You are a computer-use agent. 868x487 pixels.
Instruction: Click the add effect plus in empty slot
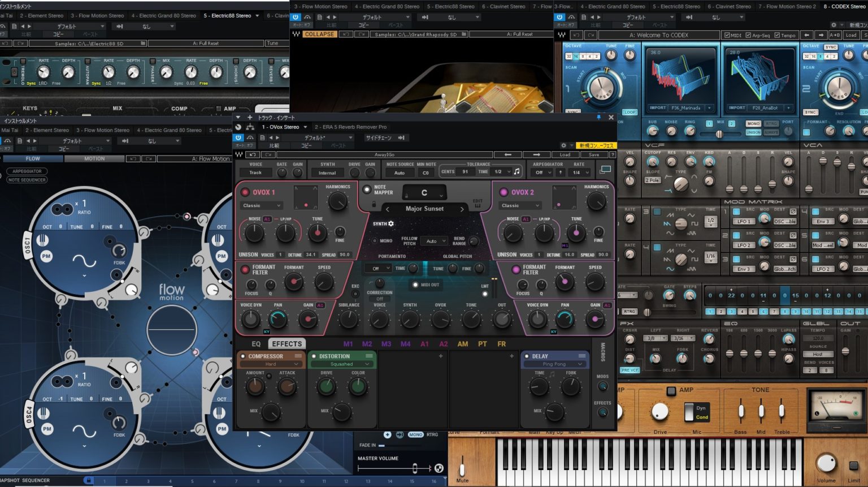(x=441, y=356)
